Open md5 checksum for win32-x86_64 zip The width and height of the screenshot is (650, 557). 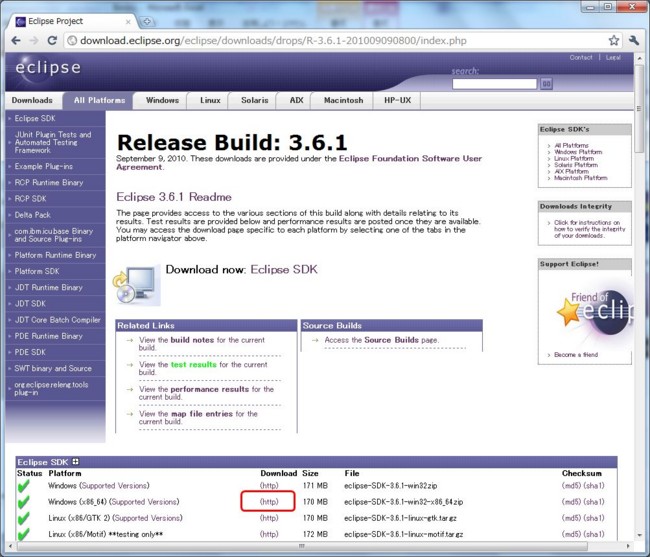[572, 502]
